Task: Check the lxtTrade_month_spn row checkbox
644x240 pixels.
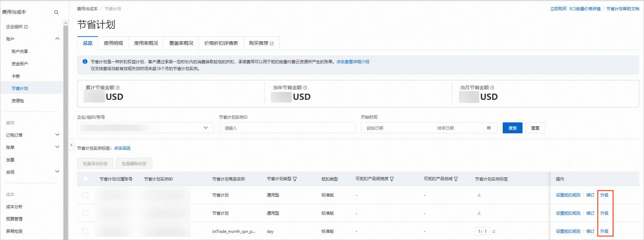Action: tap(85, 231)
